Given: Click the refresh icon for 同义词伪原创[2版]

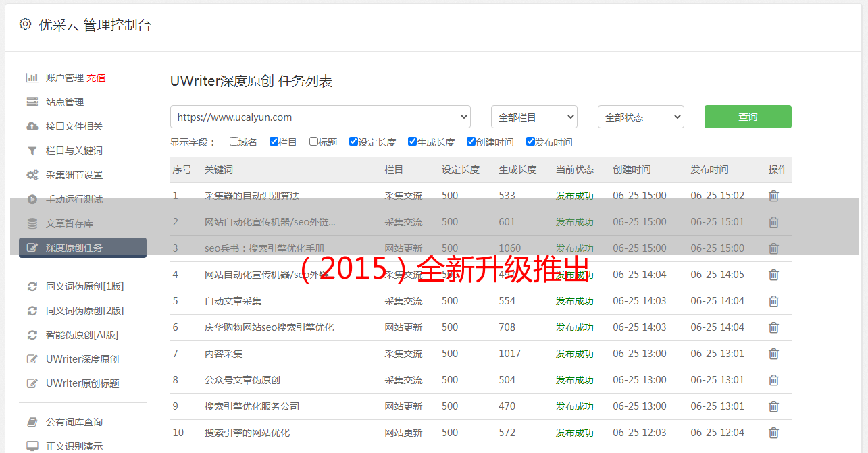Looking at the screenshot, I should pyautogui.click(x=32, y=311).
